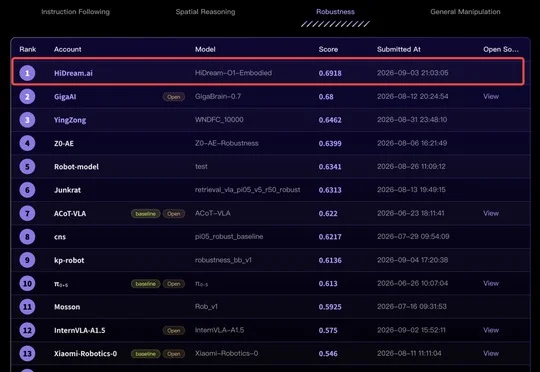Select the Z0-AE account name
Viewport: 540px width, 372px height.
64,143
